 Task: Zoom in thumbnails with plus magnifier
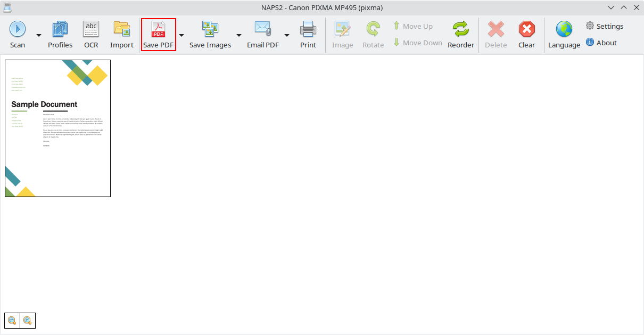(28, 321)
